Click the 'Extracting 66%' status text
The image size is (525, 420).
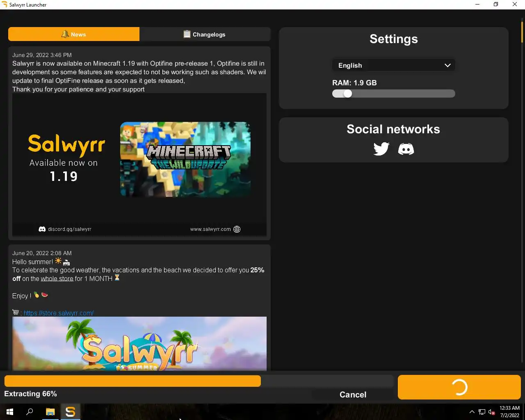tap(30, 394)
